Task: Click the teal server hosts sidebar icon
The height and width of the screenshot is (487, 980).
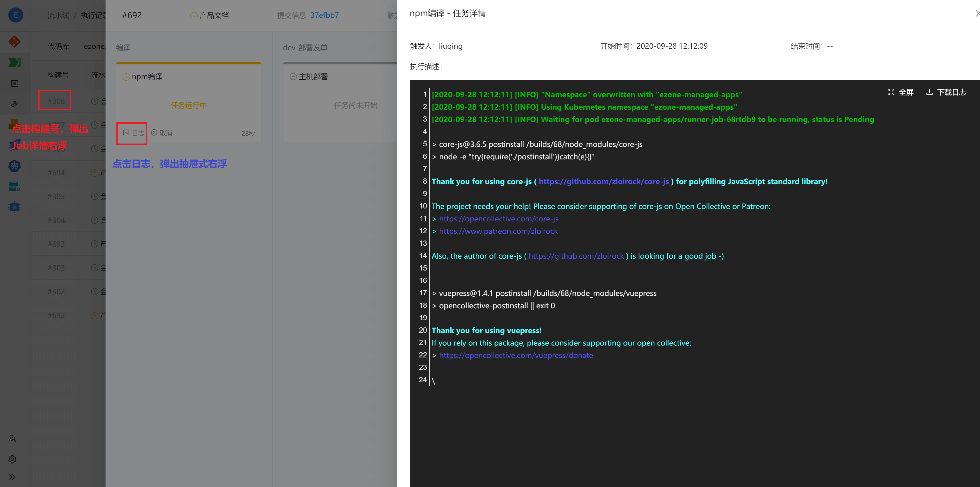Action: coord(14,186)
